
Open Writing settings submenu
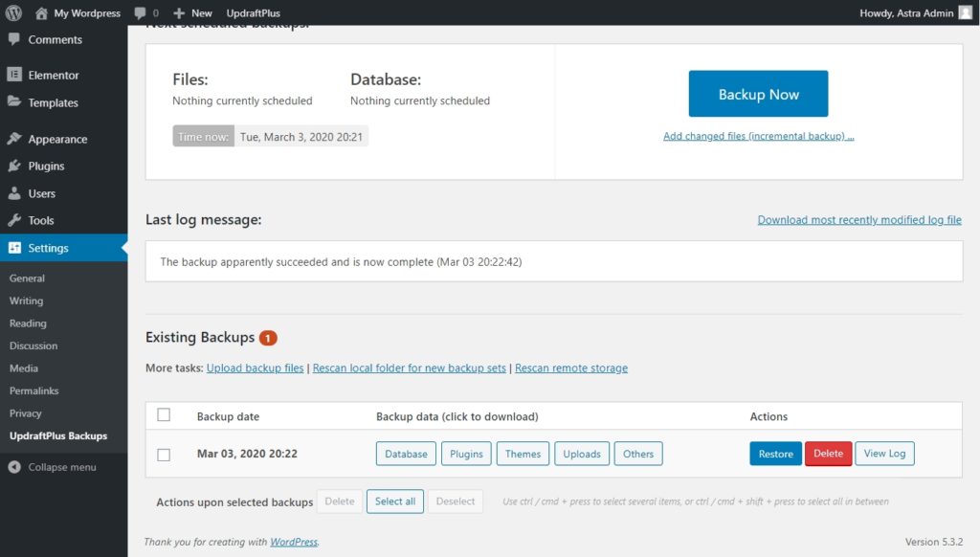point(26,301)
